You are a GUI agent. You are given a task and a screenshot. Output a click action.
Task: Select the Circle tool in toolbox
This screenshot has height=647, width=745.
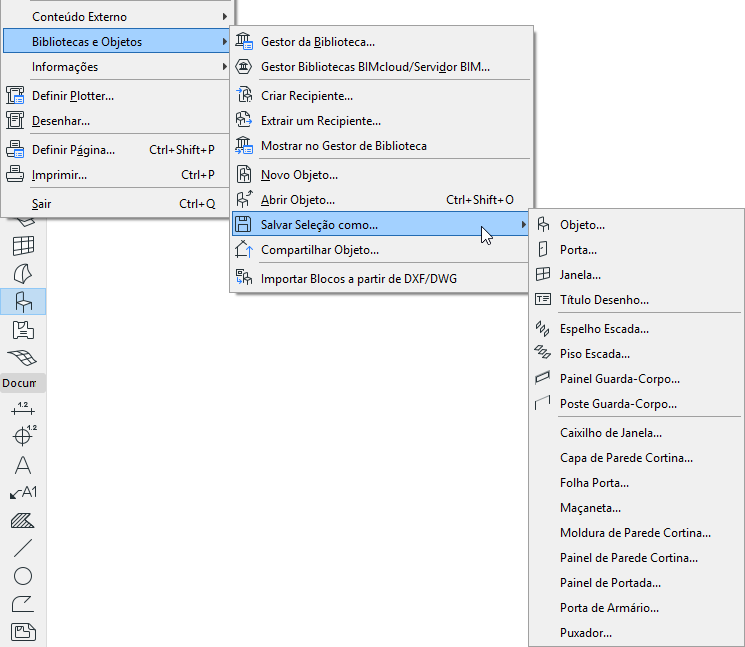click(x=23, y=576)
